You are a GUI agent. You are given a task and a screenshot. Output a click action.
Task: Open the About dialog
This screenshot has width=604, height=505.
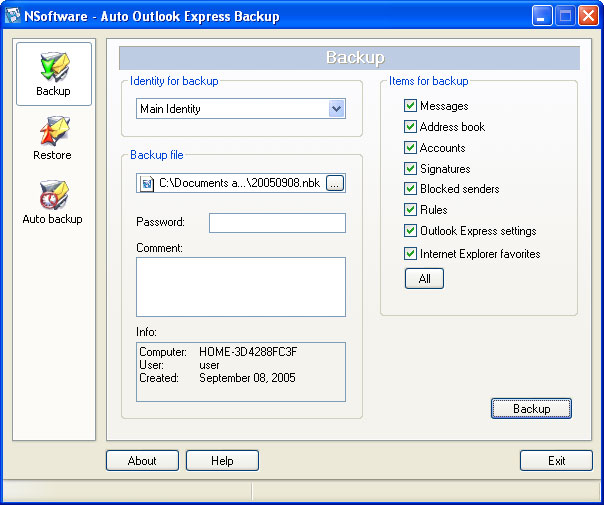[x=142, y=461]
